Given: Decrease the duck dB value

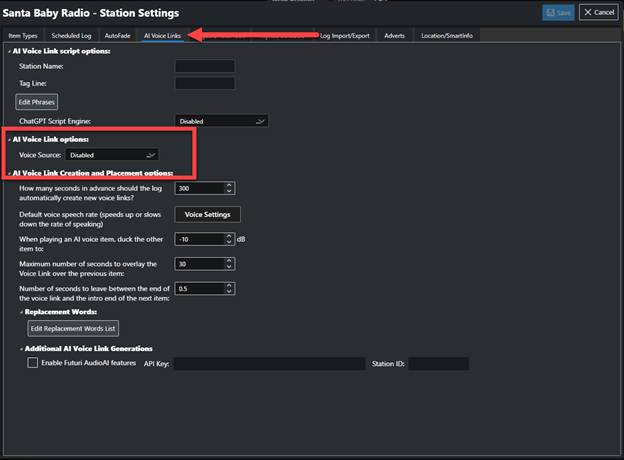Looking at the screenshot, I should 229,242.
